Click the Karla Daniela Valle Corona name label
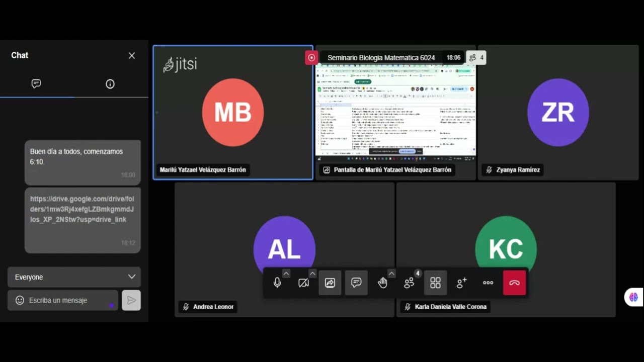644x362 pixels. pos(451,307)
